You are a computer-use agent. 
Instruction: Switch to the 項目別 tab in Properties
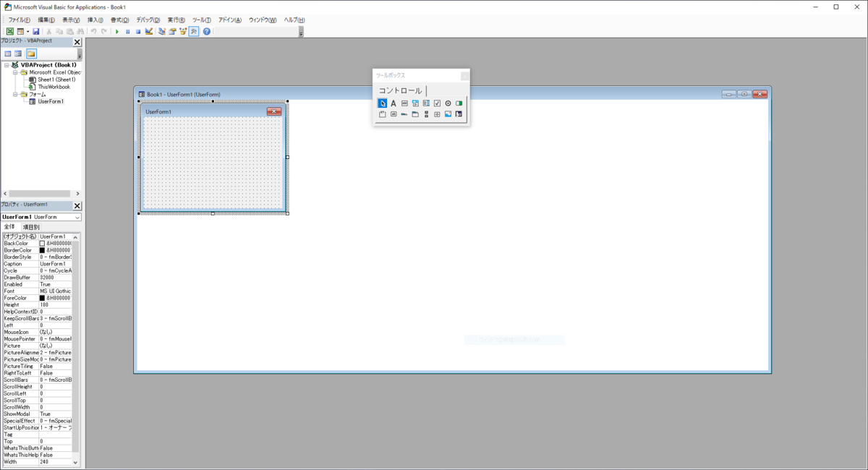coord(33,226)
